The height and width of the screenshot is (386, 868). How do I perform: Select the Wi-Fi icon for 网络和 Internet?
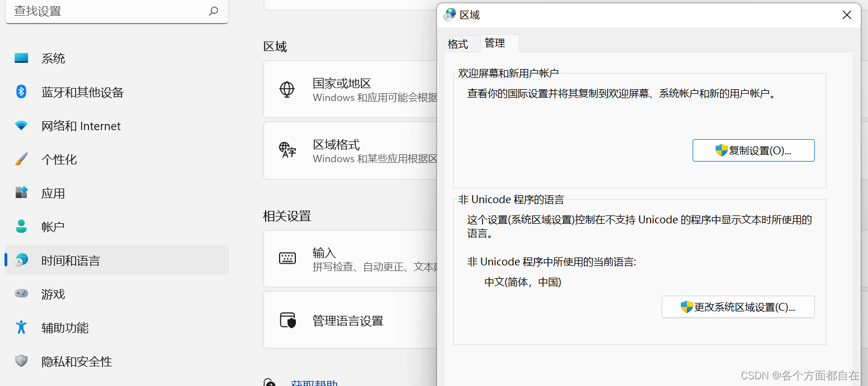(x=21, y=126)
